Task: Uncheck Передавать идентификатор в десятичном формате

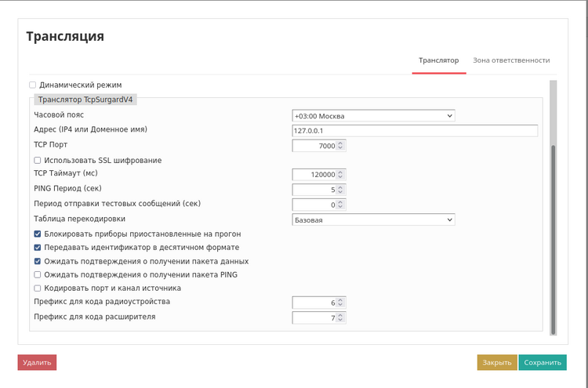Action: click(37, 248)
